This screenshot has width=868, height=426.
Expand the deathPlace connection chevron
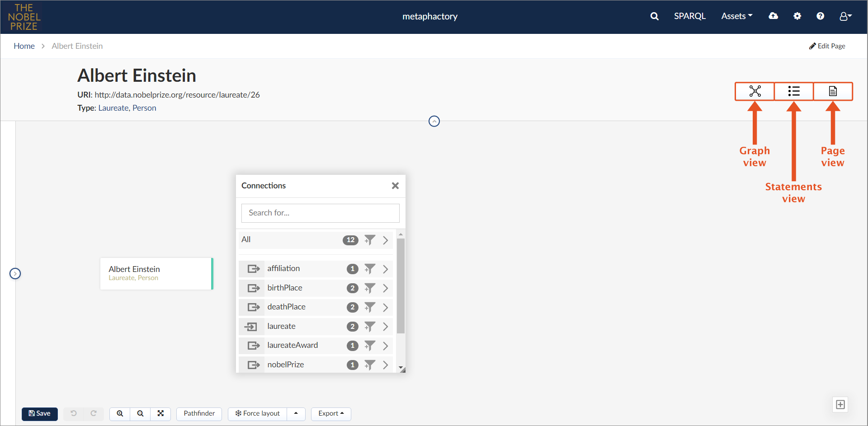click(386, 307)
